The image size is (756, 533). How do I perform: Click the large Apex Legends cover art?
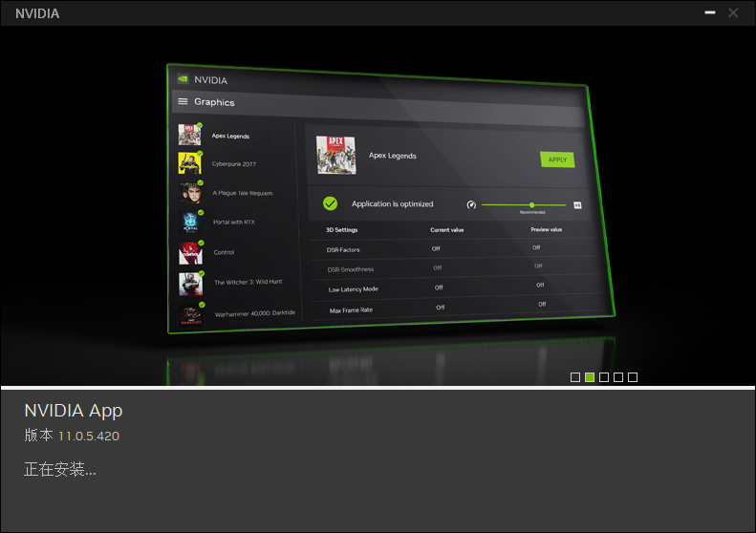pos(336,155)
